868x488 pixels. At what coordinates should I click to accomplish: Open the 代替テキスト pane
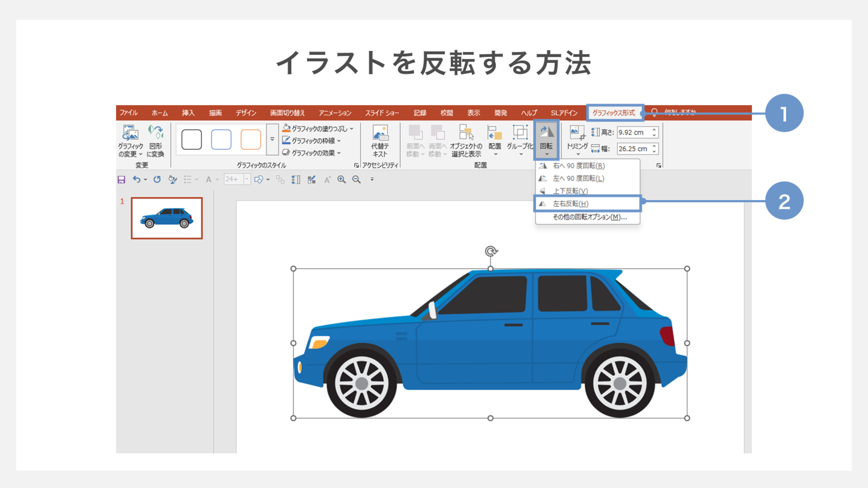tap(380, 140)
